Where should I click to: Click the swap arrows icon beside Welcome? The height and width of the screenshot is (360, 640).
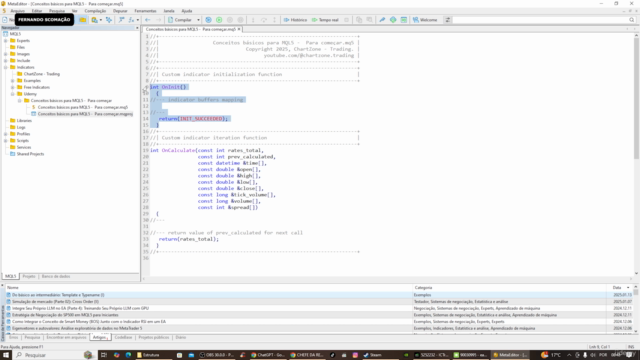pos(448,20)
